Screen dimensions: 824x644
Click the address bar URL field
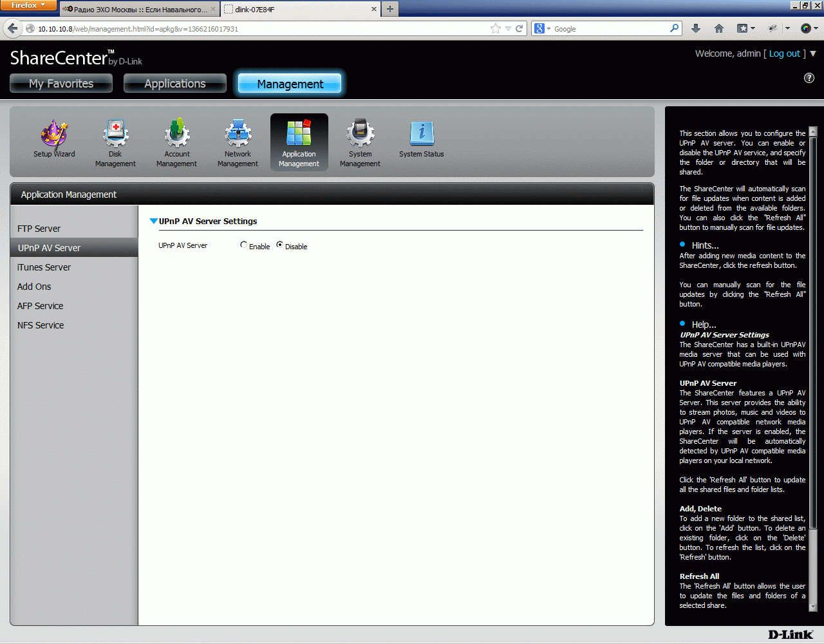[263, 28]
